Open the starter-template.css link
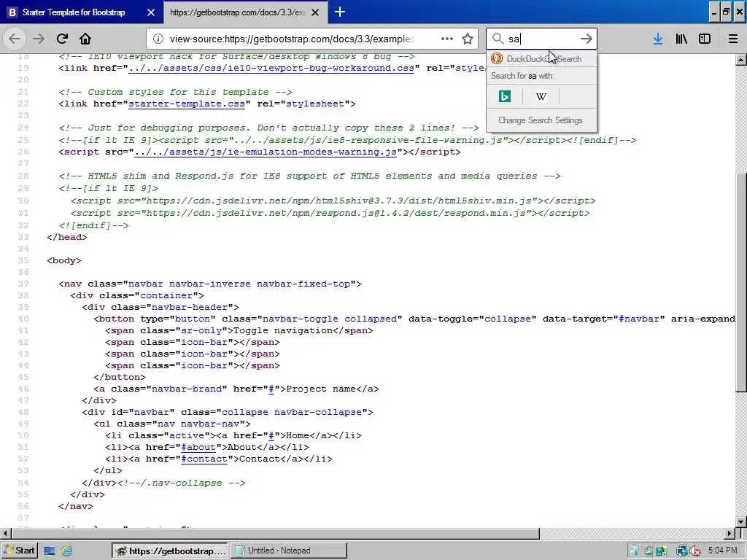747x560 pixels. point(187,104)
